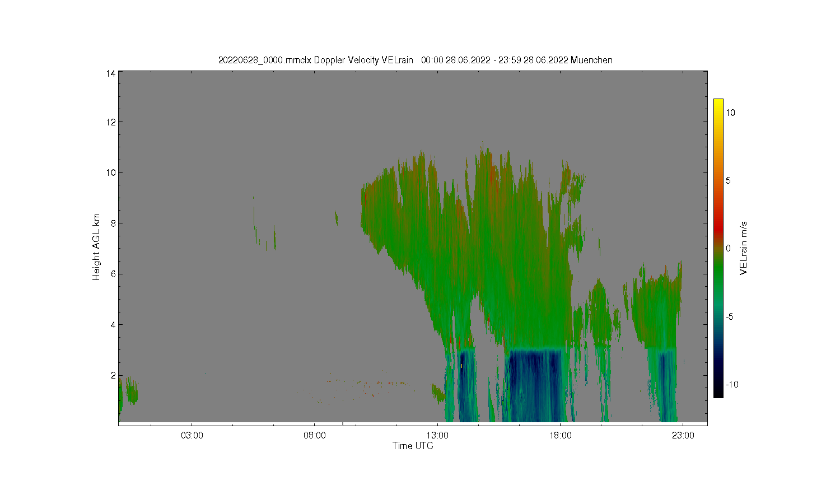Click the '03:00' time tick label
The image size is (840, 504).
[x=192, y=436]
